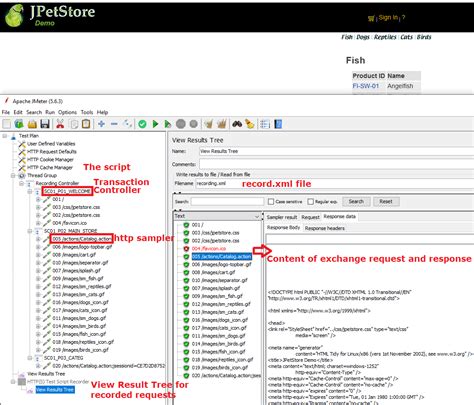Click the gray Stop circle toolbar icon
This screenshot has width=474, height=405.
pyautogui.click(x=181, y=124)
